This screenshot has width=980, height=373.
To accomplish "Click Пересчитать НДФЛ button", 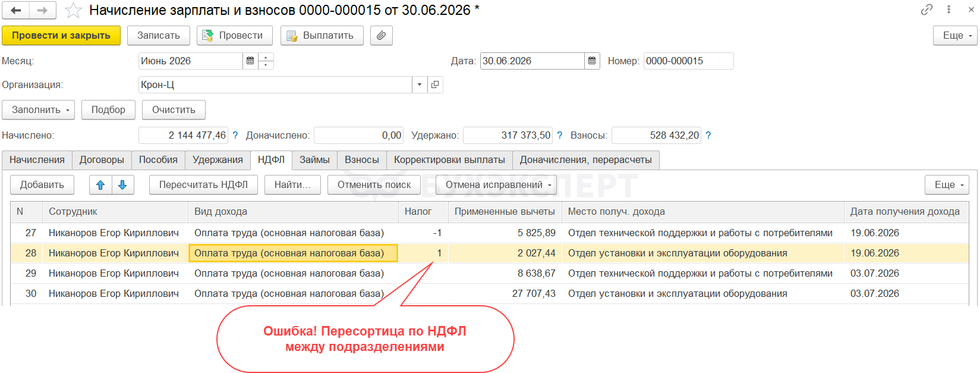I will [203, 185].
